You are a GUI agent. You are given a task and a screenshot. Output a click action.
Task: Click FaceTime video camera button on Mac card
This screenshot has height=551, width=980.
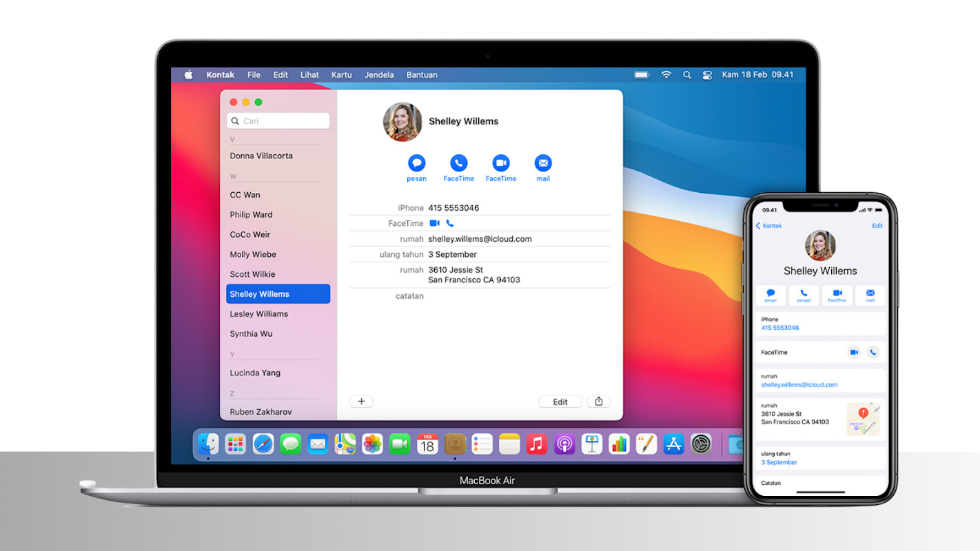[501, 163]
